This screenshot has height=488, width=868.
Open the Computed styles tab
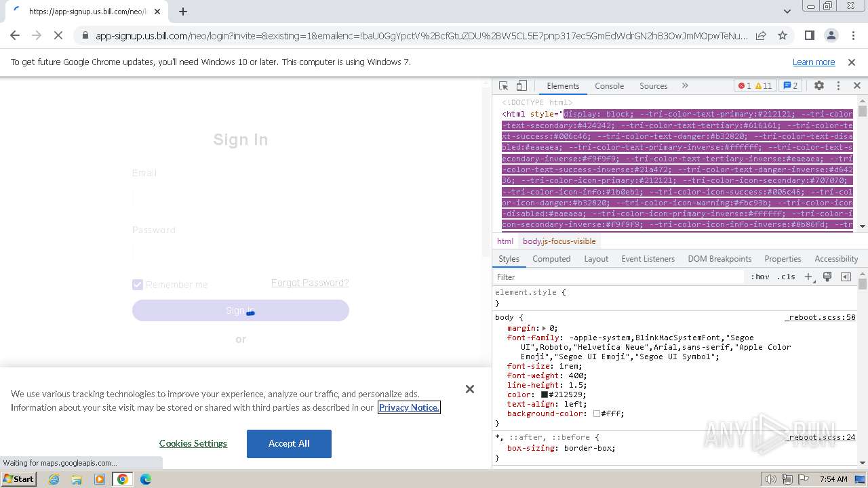[551, 259]
